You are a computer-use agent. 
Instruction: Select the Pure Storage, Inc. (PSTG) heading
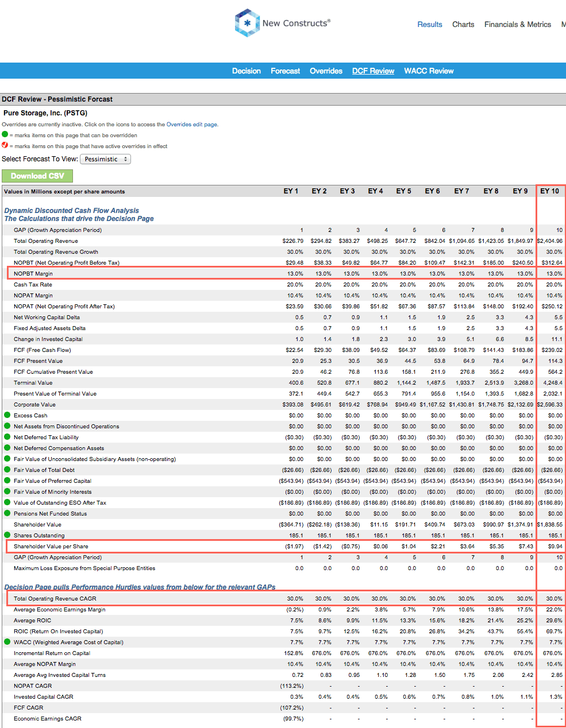pyautogui.click(x=45, y=113)
